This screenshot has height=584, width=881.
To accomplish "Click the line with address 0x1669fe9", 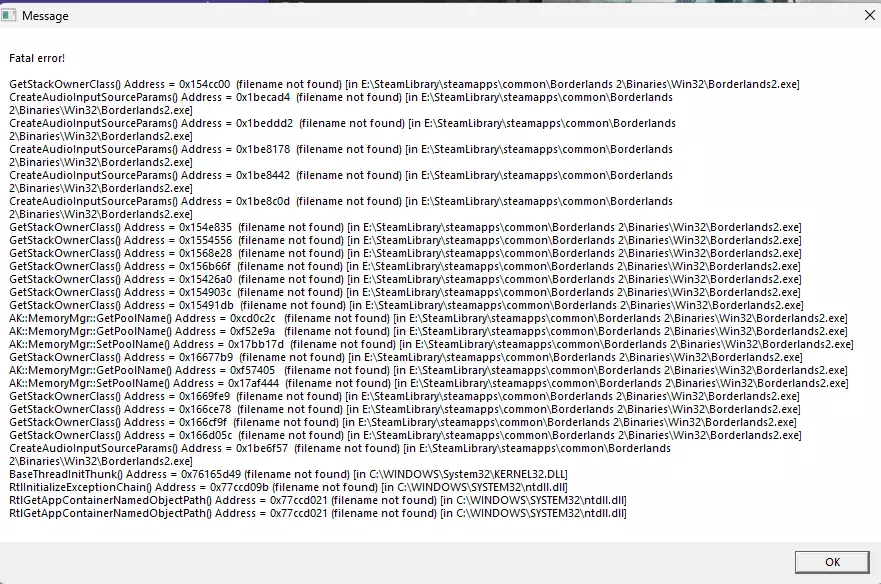I will point(404,396).
